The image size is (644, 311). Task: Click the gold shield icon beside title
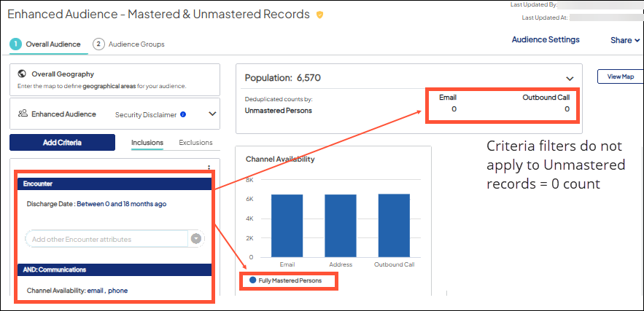(x=319, y=15)
